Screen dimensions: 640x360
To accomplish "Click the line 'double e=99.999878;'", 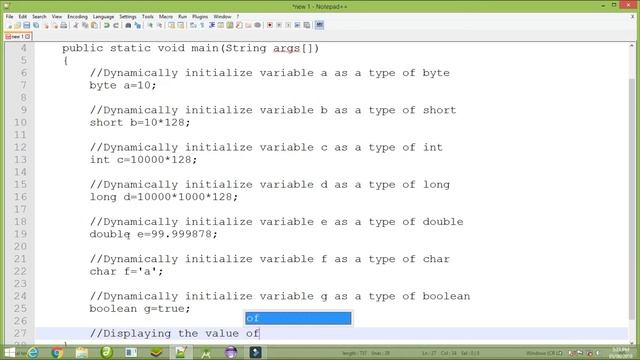I will click(153, 234).
